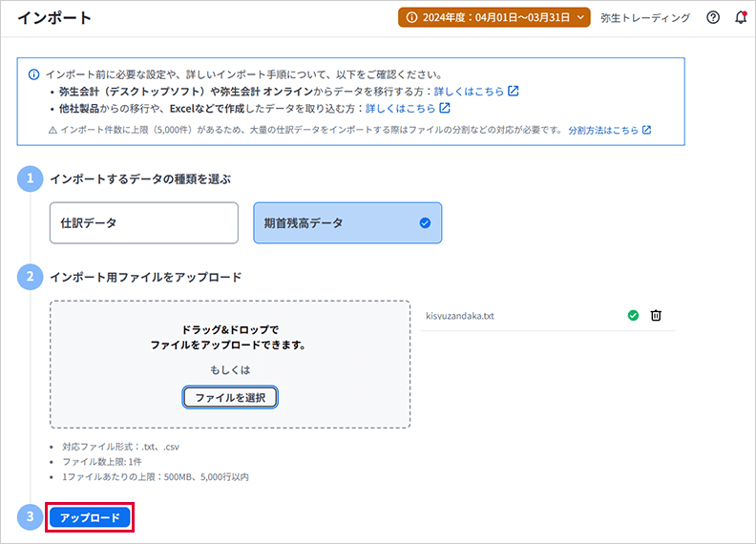Open the 分割方法はこちら link
756x544 pixels.
[603, 130]
